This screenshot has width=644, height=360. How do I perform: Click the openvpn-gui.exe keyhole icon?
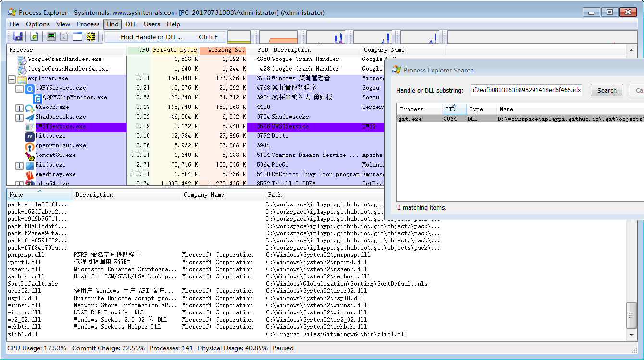tap(29, 146)
